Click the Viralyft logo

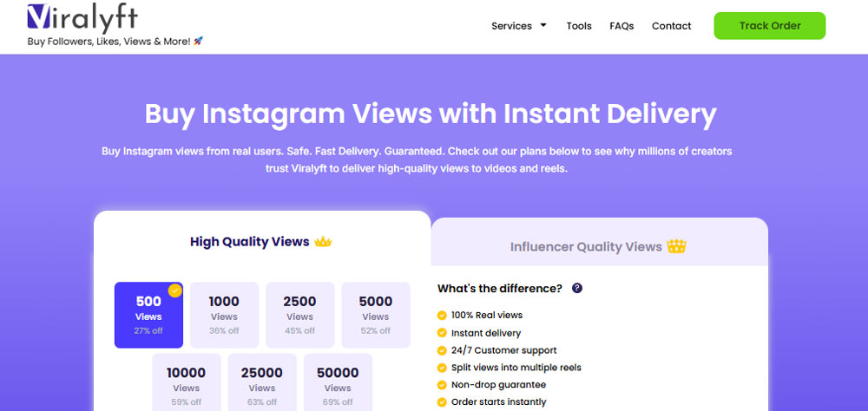point(82,17)
